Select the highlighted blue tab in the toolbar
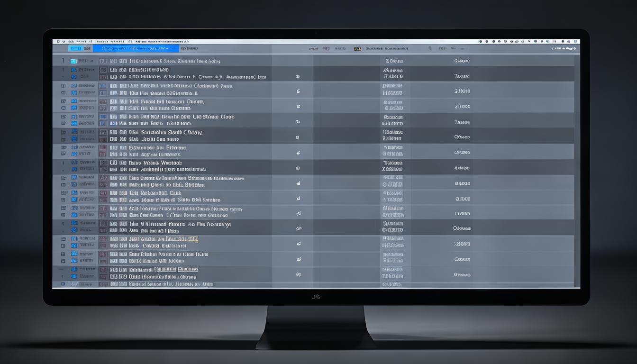 (136, 48)
